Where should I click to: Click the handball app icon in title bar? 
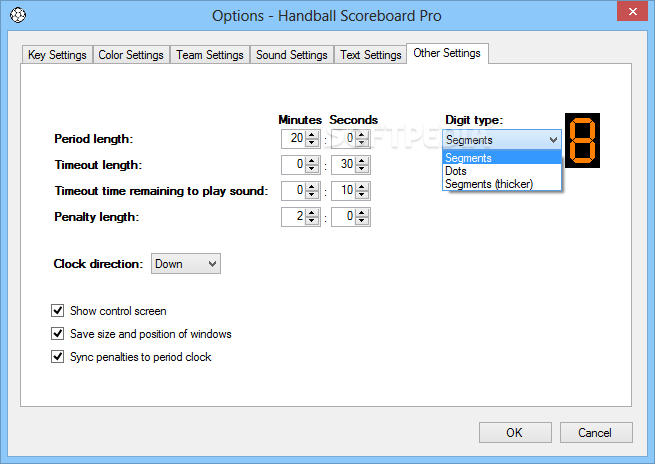coord(18,15)
